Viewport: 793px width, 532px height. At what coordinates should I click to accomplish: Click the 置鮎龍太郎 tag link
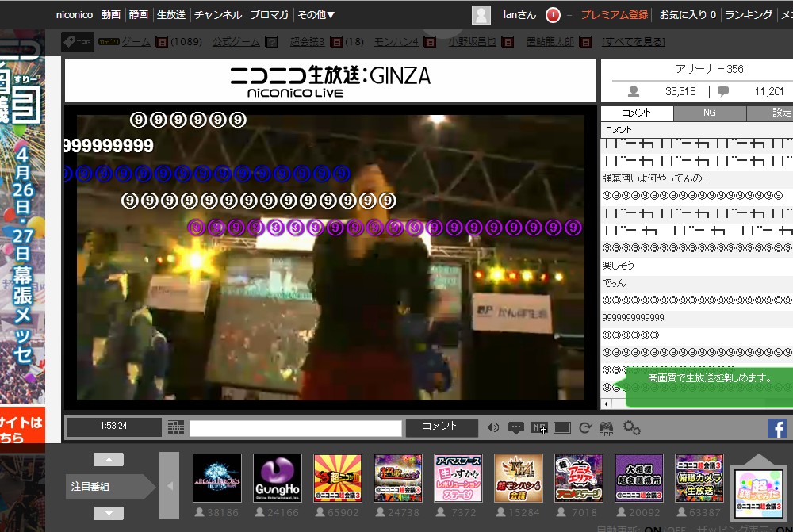point(550,42)
